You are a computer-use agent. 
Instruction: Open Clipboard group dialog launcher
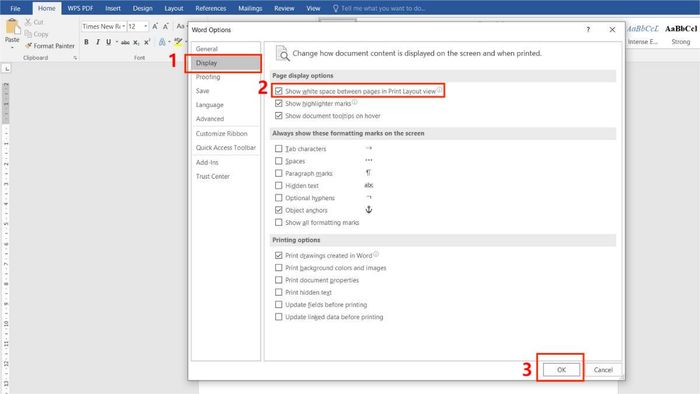[75, 58]
